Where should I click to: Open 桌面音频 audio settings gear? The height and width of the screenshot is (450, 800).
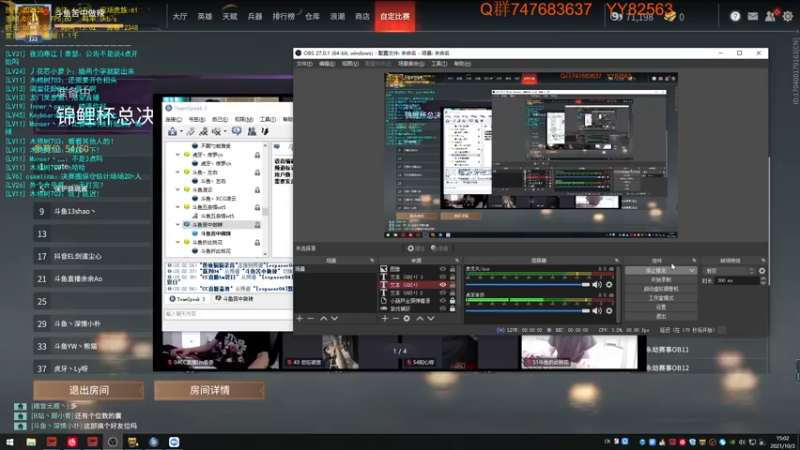(x=609, y=311)
